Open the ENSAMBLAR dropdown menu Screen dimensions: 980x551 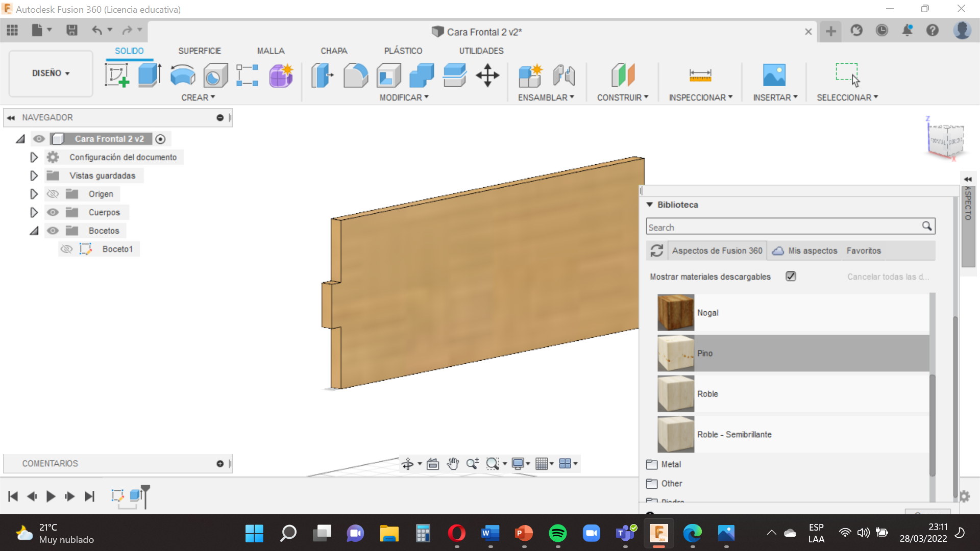[x=546, y=97]
